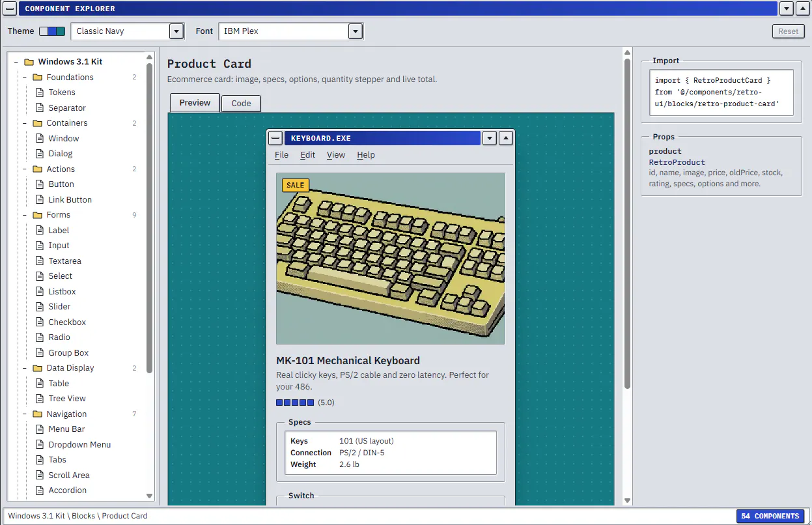Collapse the Foundations folder
This screenshot has width=812, height=525.
click(x=24, y=78)
